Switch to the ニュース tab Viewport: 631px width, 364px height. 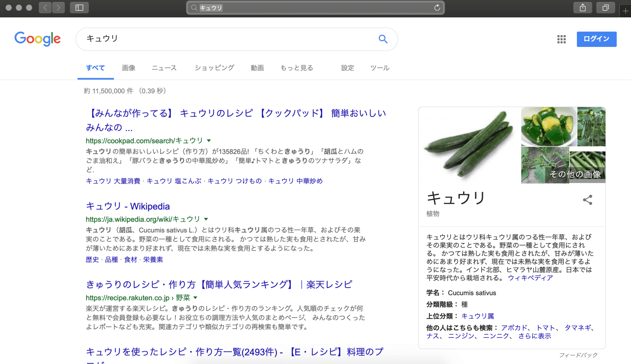pos(164,68)
